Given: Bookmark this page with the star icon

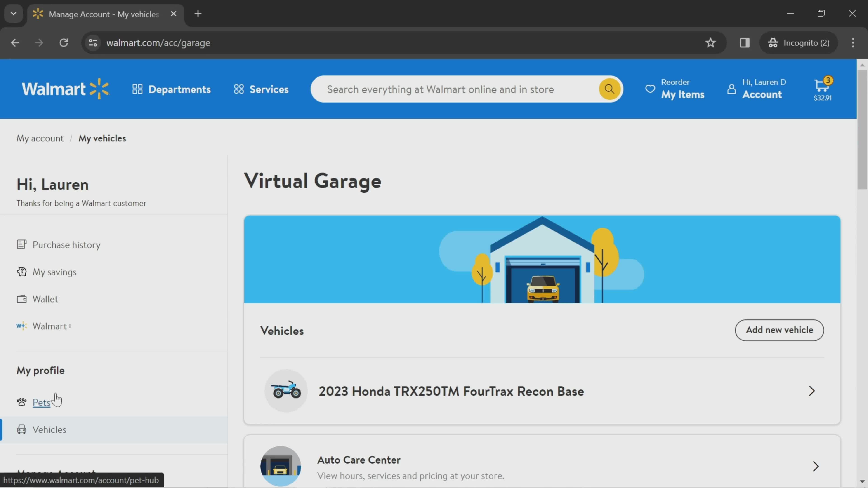Looking at the screenshot, I should pos(710,43).
